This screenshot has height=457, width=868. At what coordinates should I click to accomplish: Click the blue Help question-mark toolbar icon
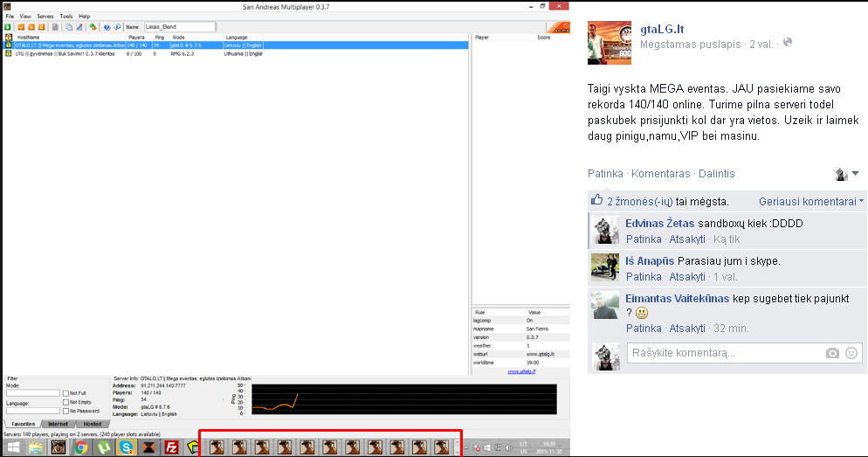107,27
